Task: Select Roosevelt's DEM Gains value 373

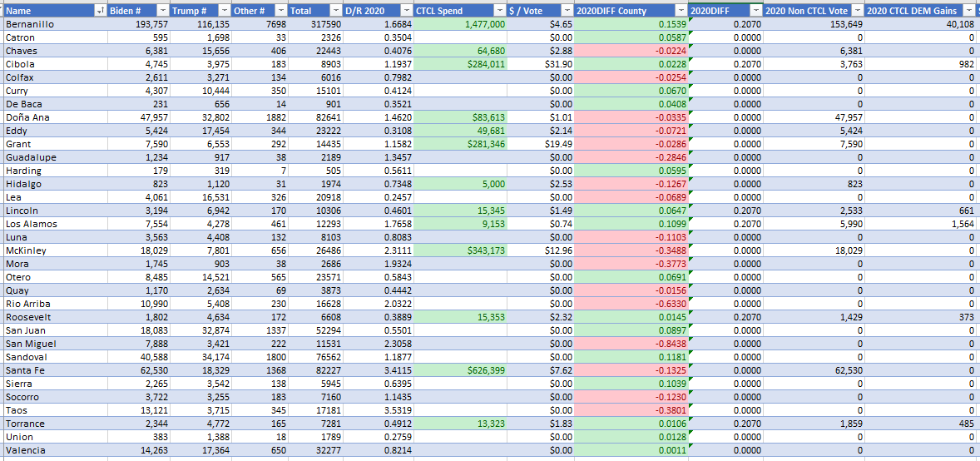Action: (x=923, y=317)
